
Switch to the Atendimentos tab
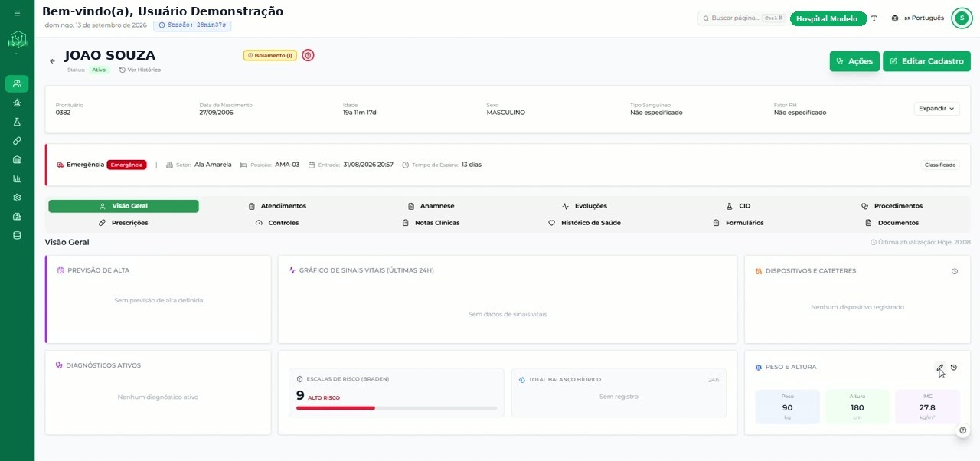pyautogui.click(x=277, y=206)
